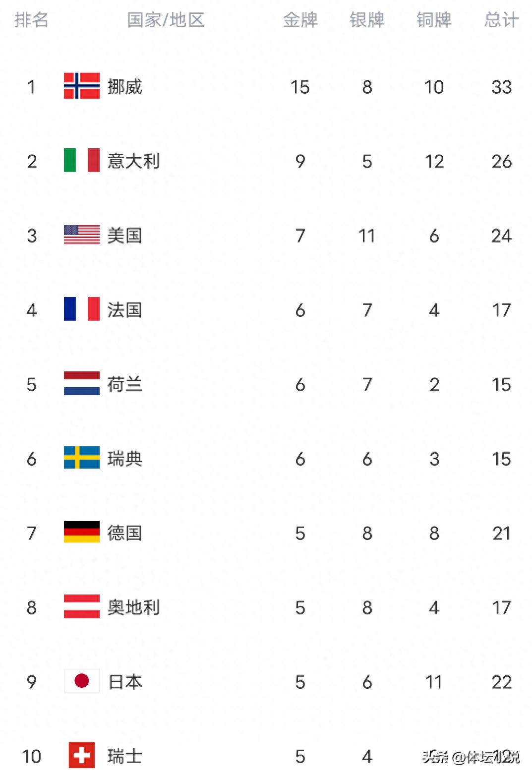The height and width of the screenshot is (776, 532).
Task: Sort by 铜牌 column header
Action: pyautogui.click(x=434, y=20)
